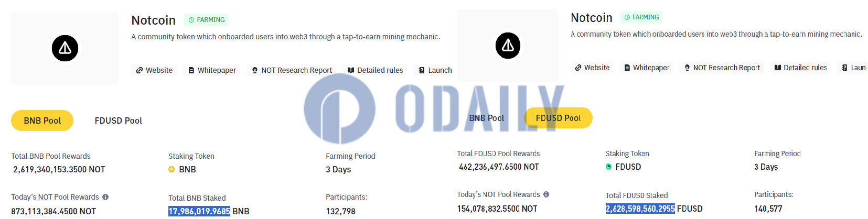The image size is (868, 219).
Task: Click participants count 140,577
Action: (768, 209)
